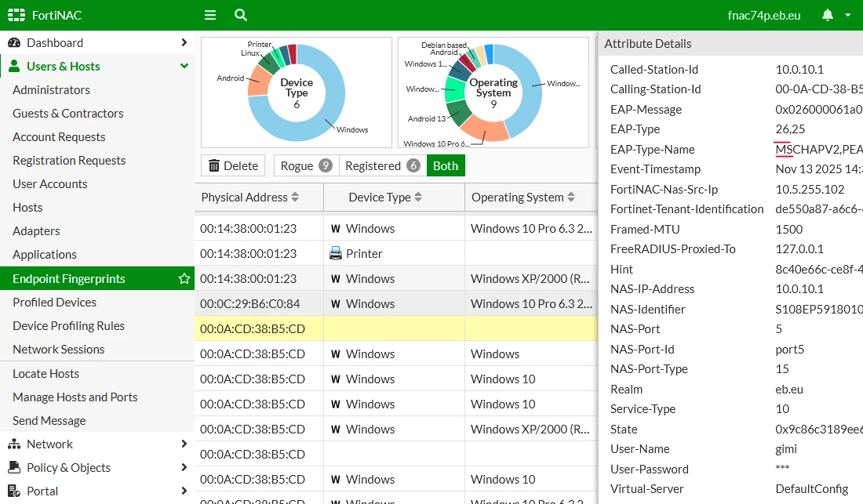Collapse the Users & Hosts section chevron
863x504 pixels.
pyautogui.click(x=184, y=66)
